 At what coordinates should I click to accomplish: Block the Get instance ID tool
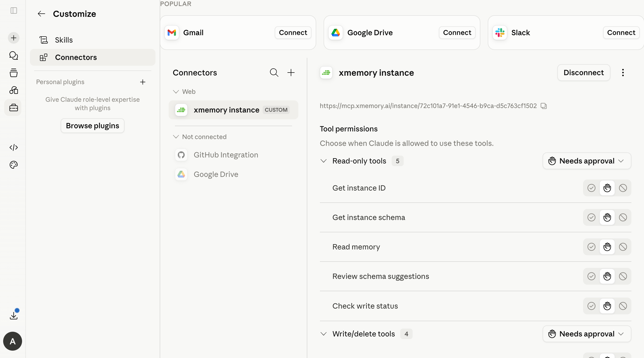[x=623, y=188]
